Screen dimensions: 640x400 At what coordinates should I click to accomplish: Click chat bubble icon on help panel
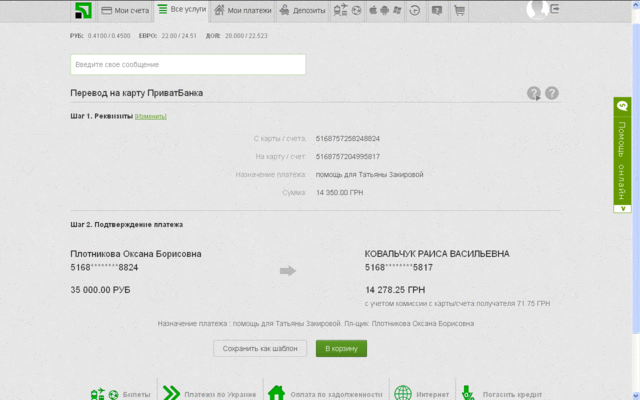622,106
